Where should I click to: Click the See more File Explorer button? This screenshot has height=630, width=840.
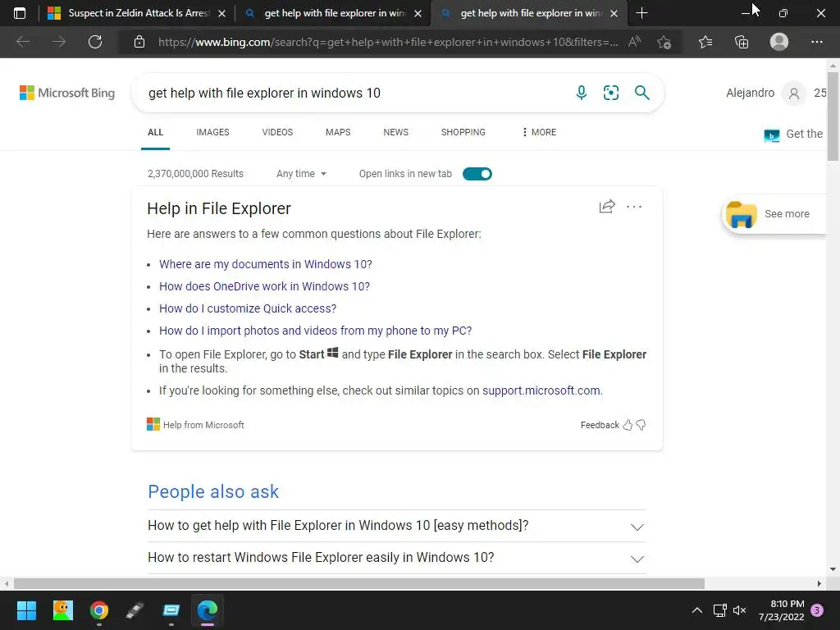[x=774, y=214]
